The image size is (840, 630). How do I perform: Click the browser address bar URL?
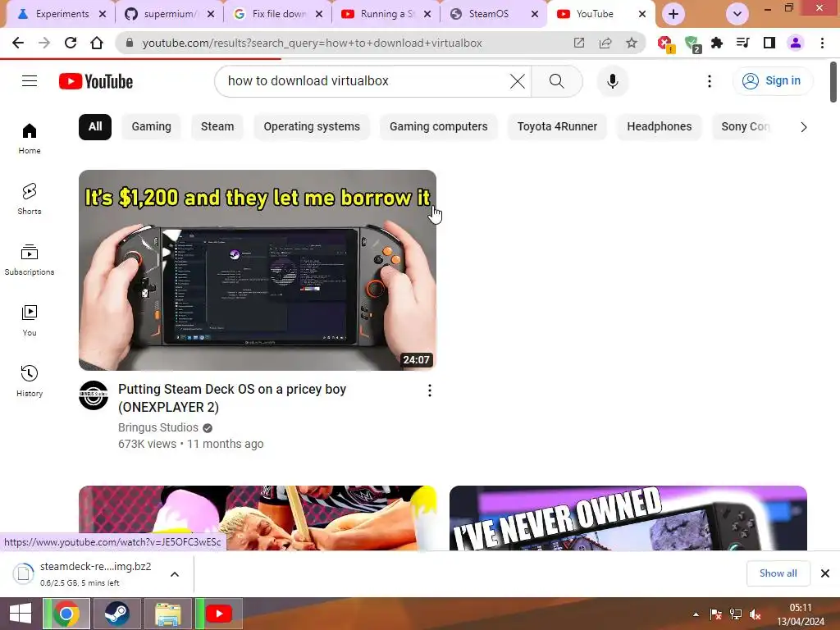pos(312,43)
